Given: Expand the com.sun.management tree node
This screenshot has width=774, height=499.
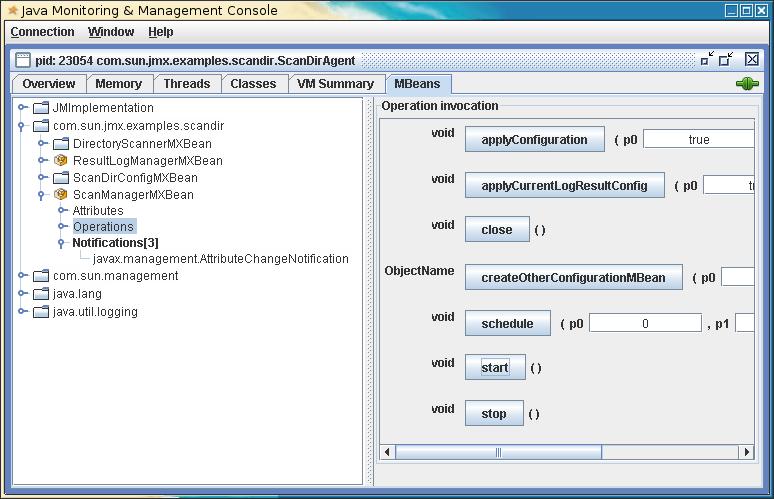Looking at the screenshot, I should 22,276.
